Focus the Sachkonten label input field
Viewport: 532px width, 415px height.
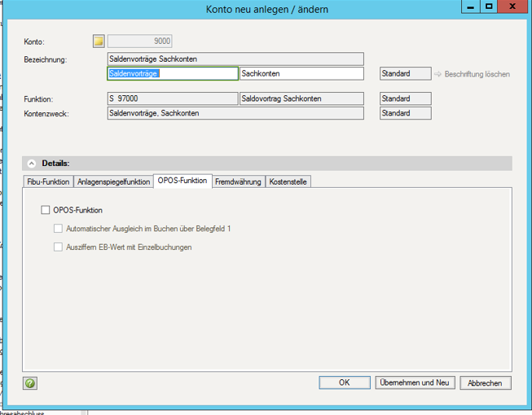[x=301, y=74]
